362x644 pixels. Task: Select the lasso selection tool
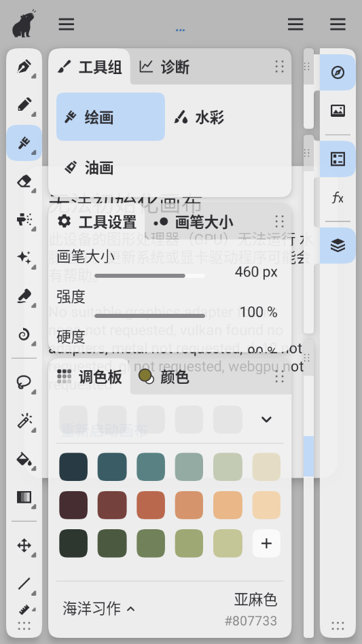pos(24,382)
